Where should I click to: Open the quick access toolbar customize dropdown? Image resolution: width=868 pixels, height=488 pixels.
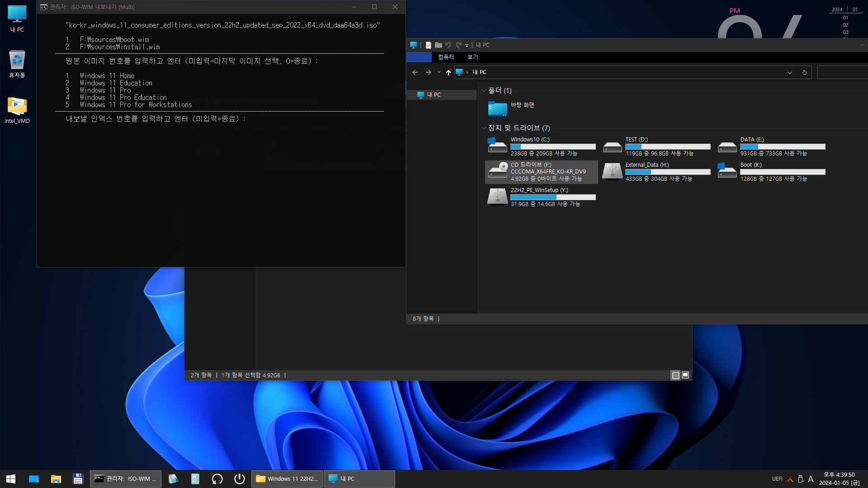coord(467,46)
